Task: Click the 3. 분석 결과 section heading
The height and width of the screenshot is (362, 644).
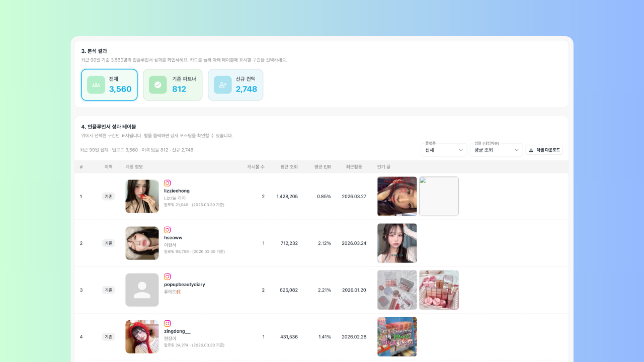Action: tap(94, 51)
